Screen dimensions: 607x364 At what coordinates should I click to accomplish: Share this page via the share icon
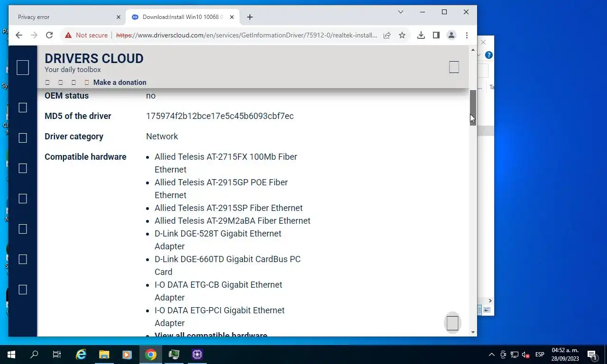(387, 35)
